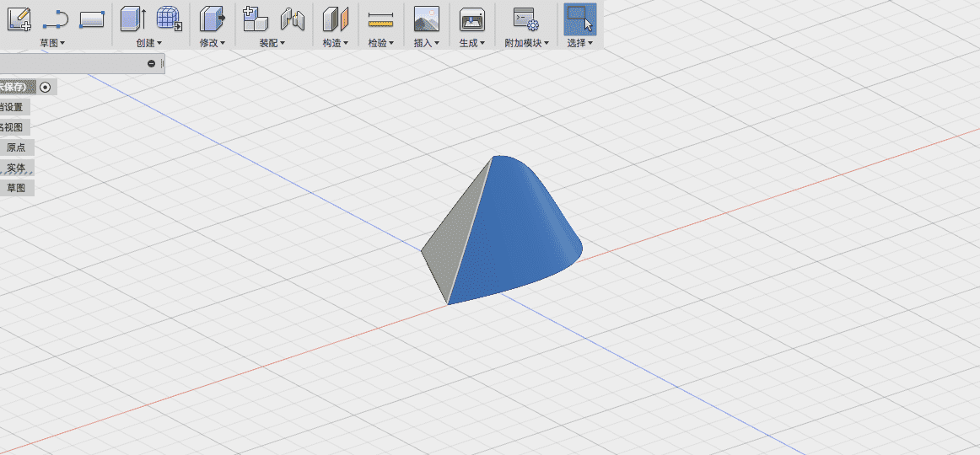
Task: Click the Insert image icon
Action: [426, 19]
